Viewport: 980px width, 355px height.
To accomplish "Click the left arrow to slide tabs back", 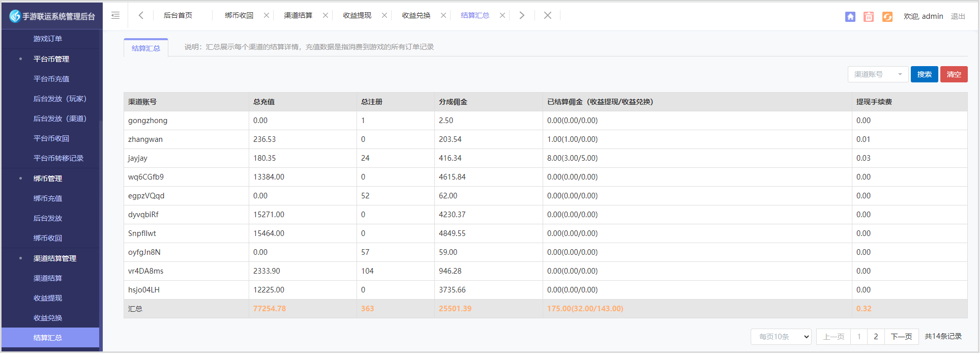I will coord(141,15).
